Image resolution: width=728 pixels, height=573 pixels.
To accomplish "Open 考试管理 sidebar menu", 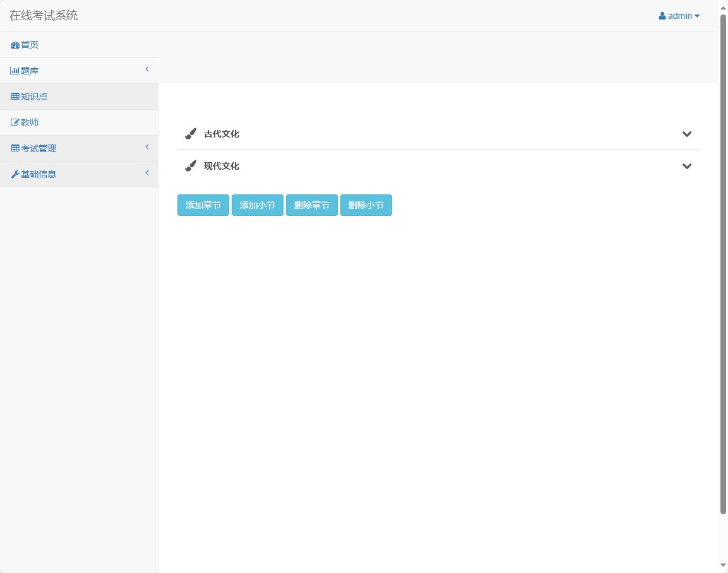I will 79,148.
